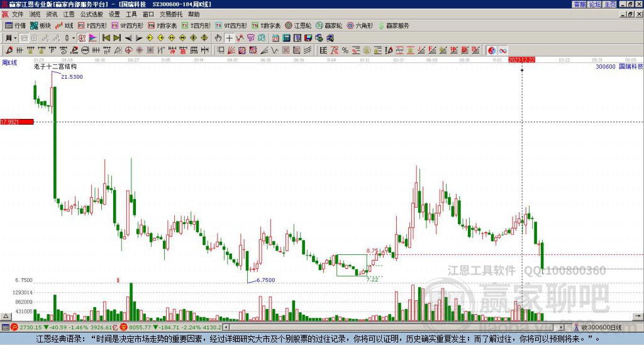Jump to the first bar arrow
This screenshot has width=644, height=345.
pyautogui.click(x=106, y=38)
